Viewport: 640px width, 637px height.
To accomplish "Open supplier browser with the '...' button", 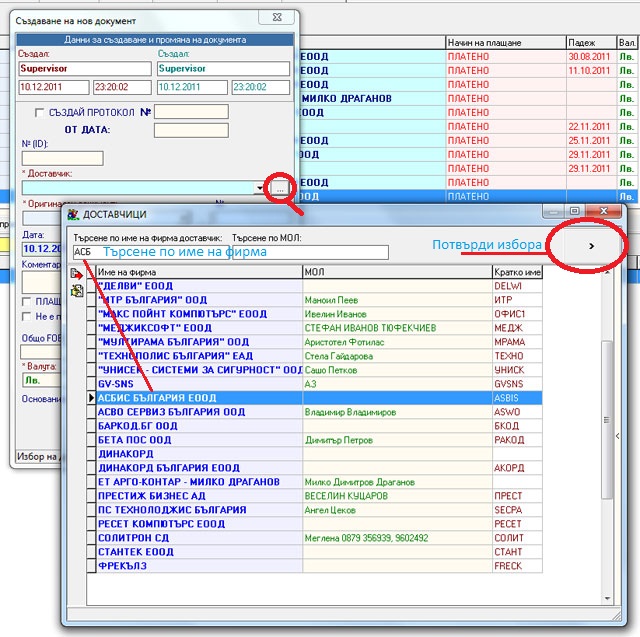I will 280,189.
